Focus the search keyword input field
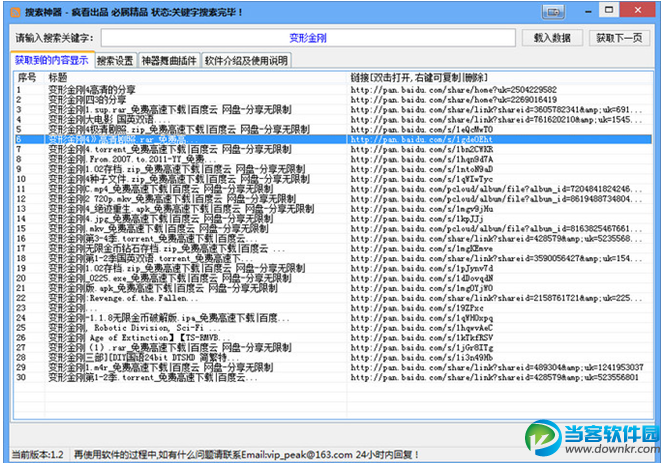The height and width of the screenshot is (463, 661). click(x=308, y=38)
